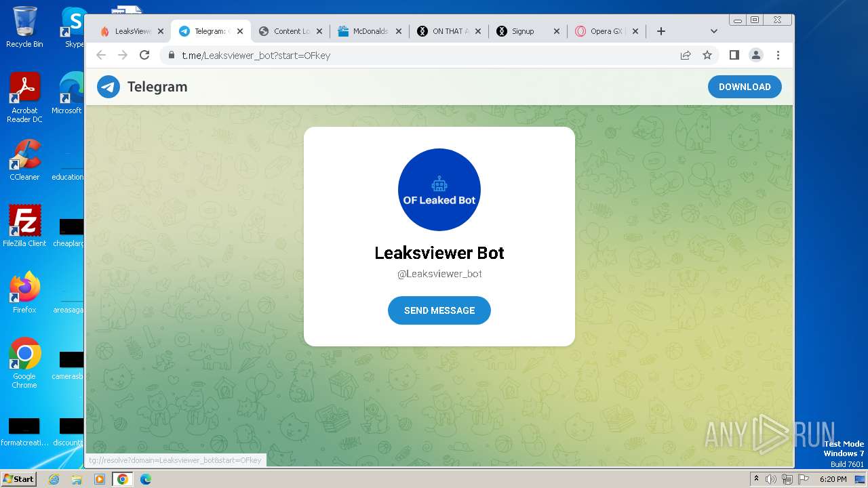This screenshot has width=868, height=488.
Task: Open Firefox desktop shortcut
Action: pos(24,292)
